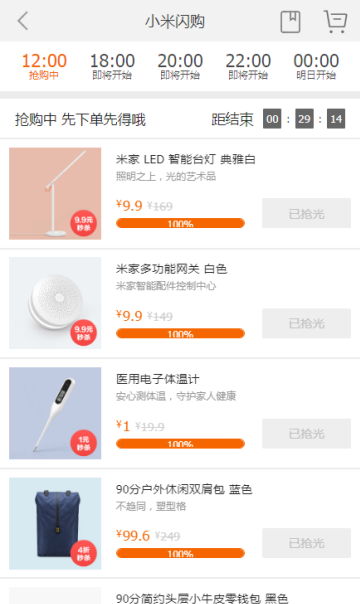360x604 pixels.
Task: Open the 米家 LED 智能台灯 product image
Action: (x=55, y=194)
